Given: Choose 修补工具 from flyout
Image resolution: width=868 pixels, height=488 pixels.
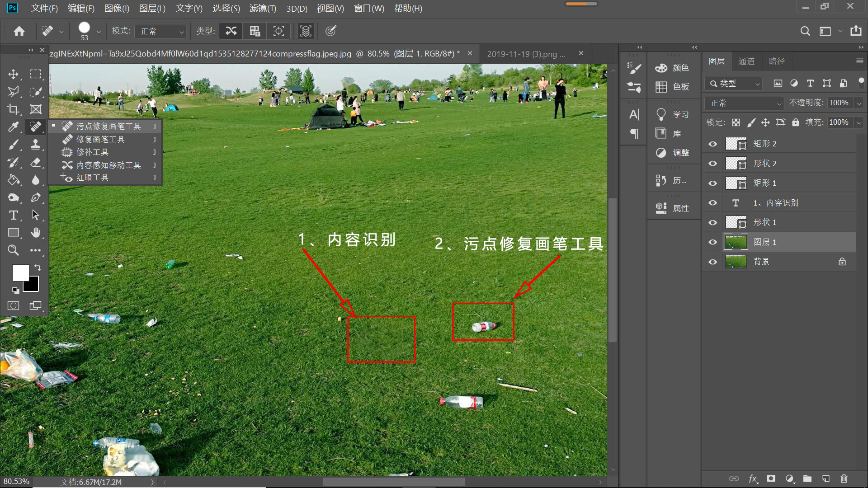Looking at the screenshot, I should 105,152.
